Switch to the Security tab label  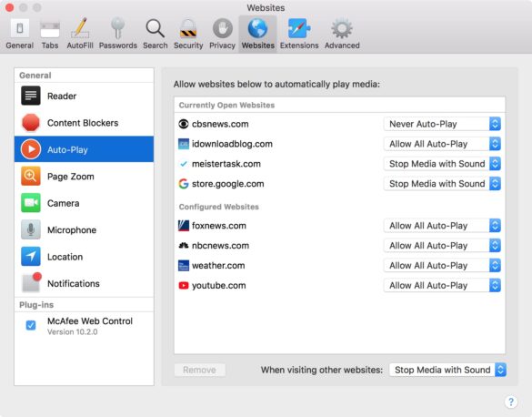pyautogui.click(x=188, y=46)
